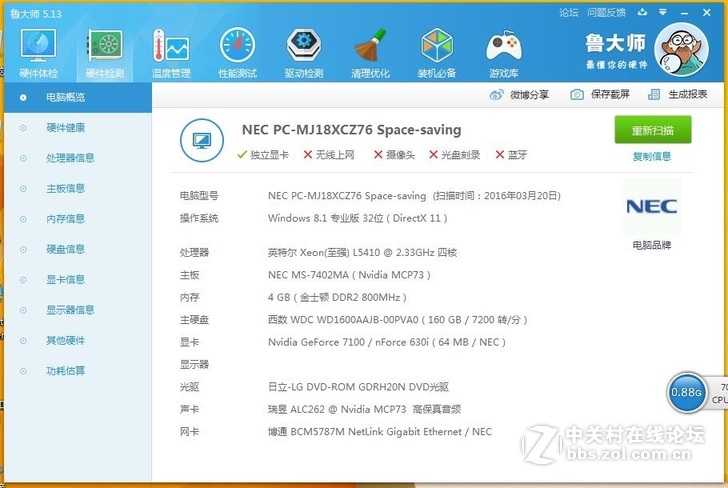728x488 pixels.
Task: Click the 显示器 row label
Action: click(x=195, y=364)
